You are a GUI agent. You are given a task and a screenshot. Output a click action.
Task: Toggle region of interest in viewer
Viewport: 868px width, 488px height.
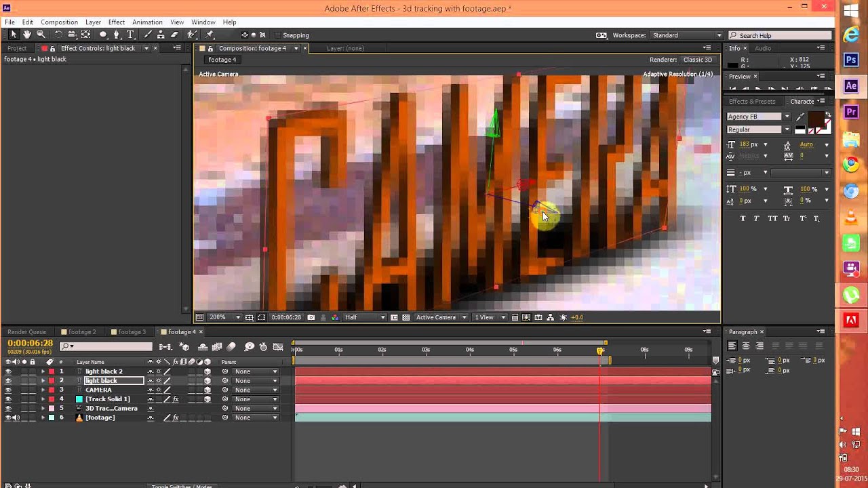pos(262,317)
